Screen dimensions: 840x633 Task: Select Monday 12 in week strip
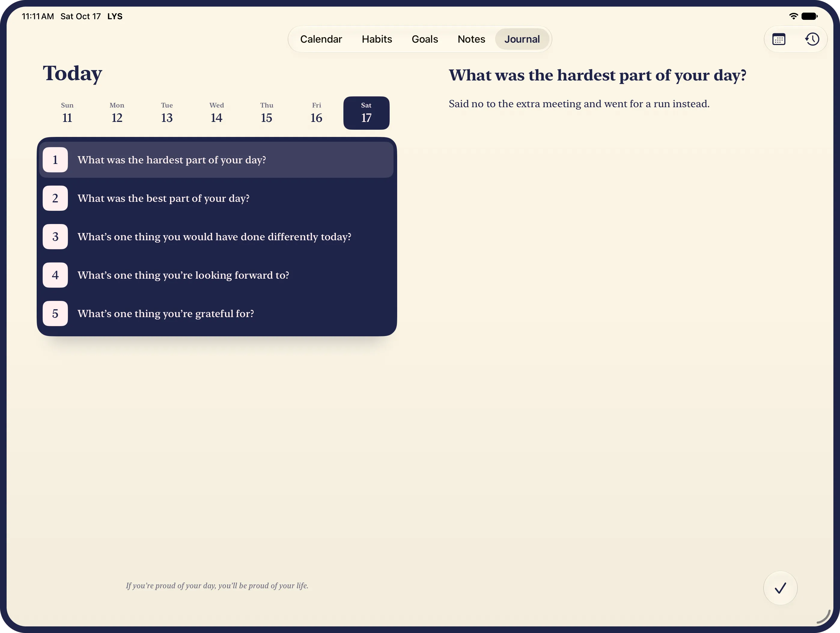(x=117, y=113)
